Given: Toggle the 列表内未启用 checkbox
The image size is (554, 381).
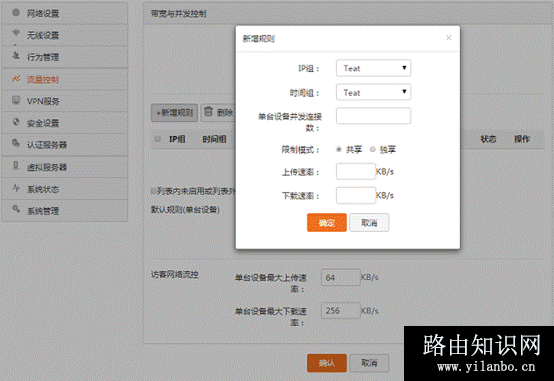Looking at the screenshot, I should point(153,191).
